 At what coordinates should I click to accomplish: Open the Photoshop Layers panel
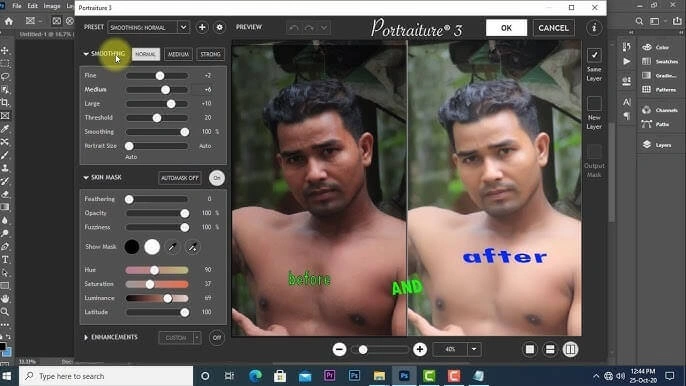tap(657, 144)
